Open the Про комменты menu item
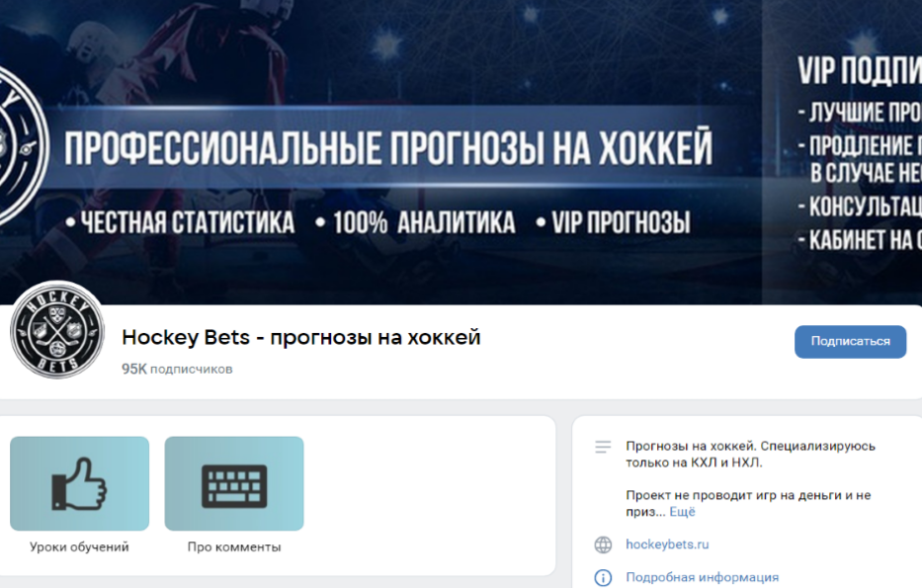922x588 pixels. tap(234, 546)
